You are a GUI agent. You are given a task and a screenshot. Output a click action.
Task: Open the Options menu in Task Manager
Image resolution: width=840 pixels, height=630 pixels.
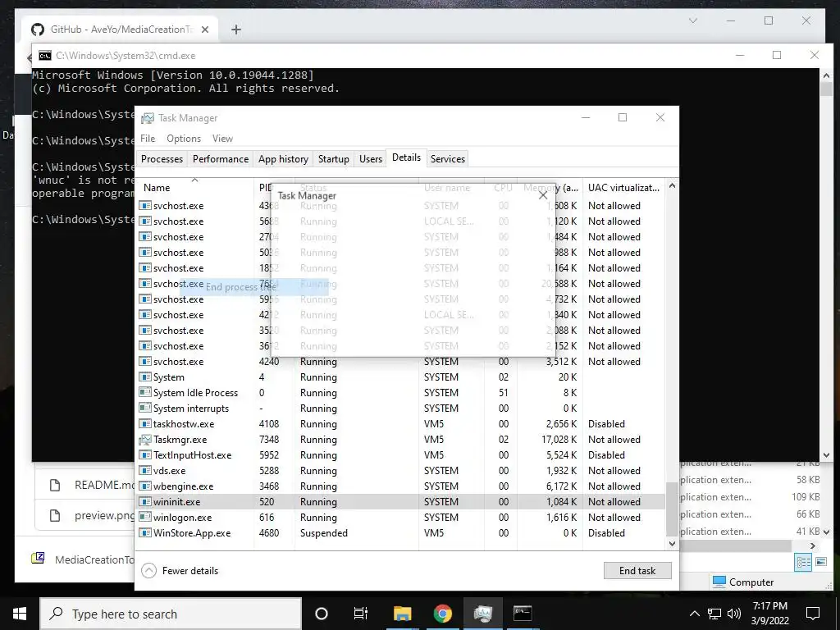point(184,138)
